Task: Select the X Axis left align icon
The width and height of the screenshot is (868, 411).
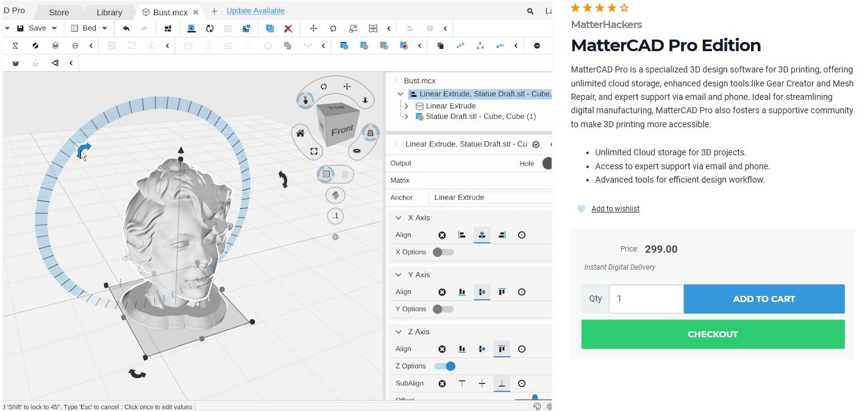Action: (x=462, y=235)
